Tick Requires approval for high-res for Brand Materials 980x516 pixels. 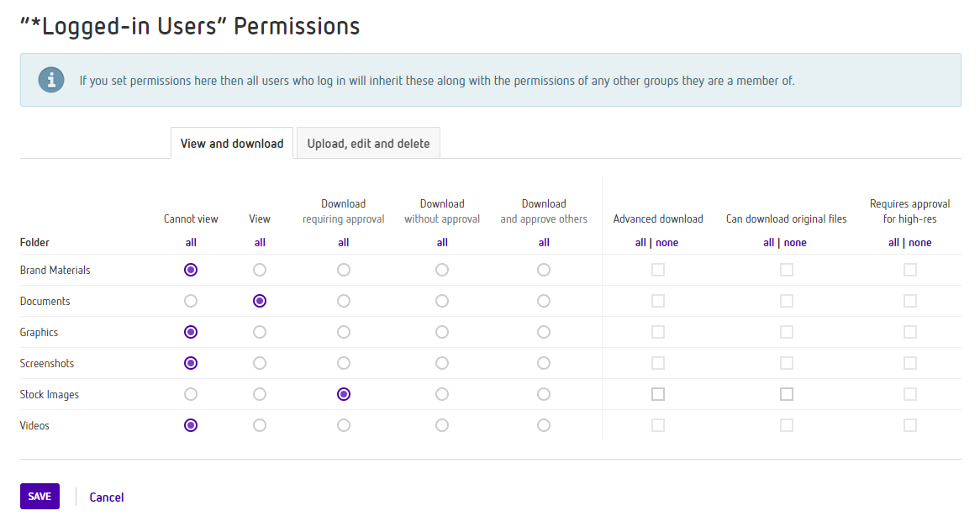coord(910,270)
